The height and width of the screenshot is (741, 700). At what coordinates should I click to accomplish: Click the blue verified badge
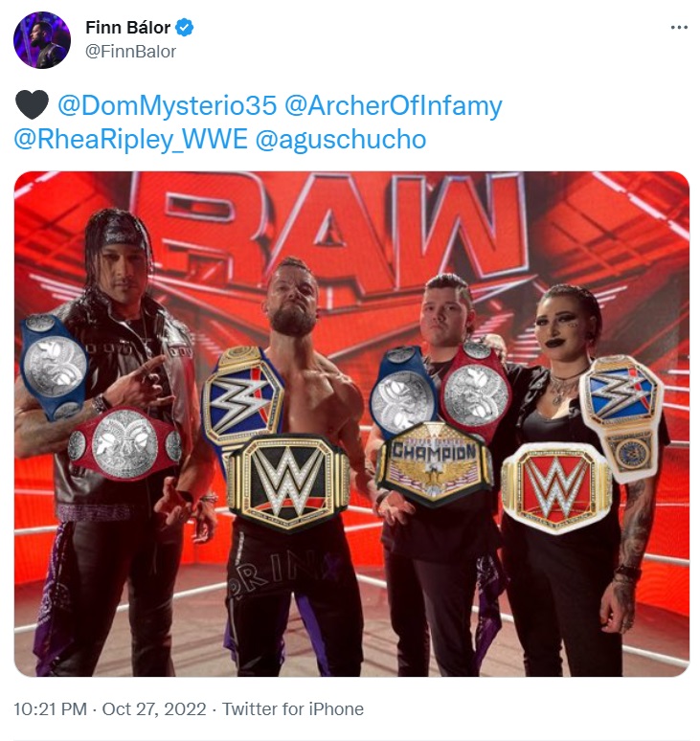(x=184, y=28)
